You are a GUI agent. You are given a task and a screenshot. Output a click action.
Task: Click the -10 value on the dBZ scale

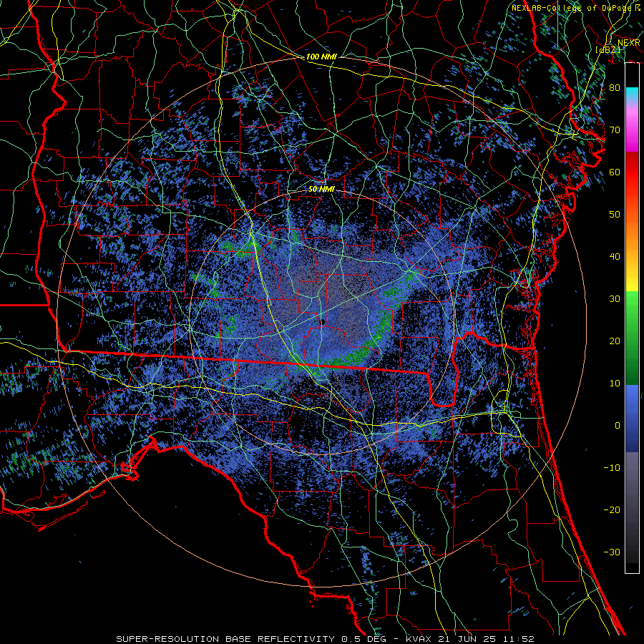pyautogui.click(x=612, y=468)
